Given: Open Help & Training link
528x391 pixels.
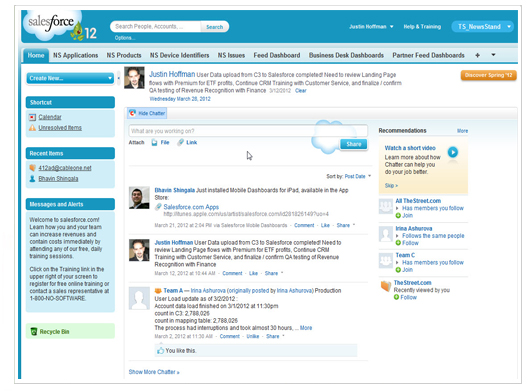Looking at the screenshot, I should 422,27.
